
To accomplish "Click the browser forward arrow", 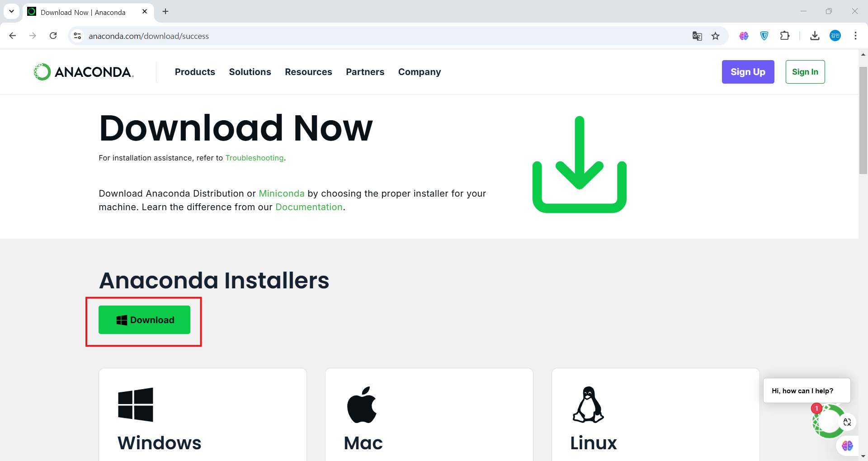I will (x=33, y=36).
